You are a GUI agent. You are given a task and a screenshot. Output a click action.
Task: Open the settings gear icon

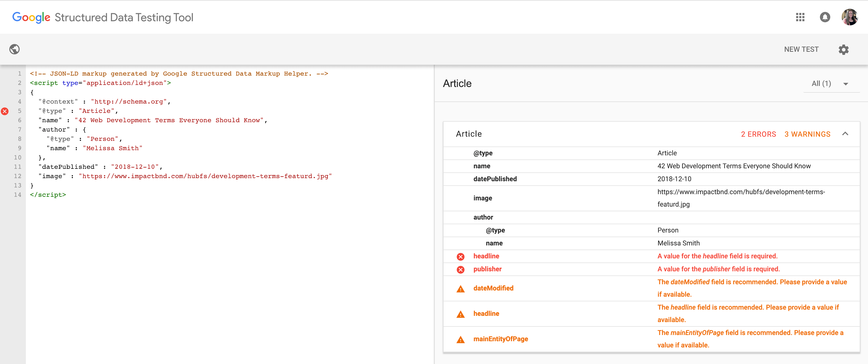point(843,50)
